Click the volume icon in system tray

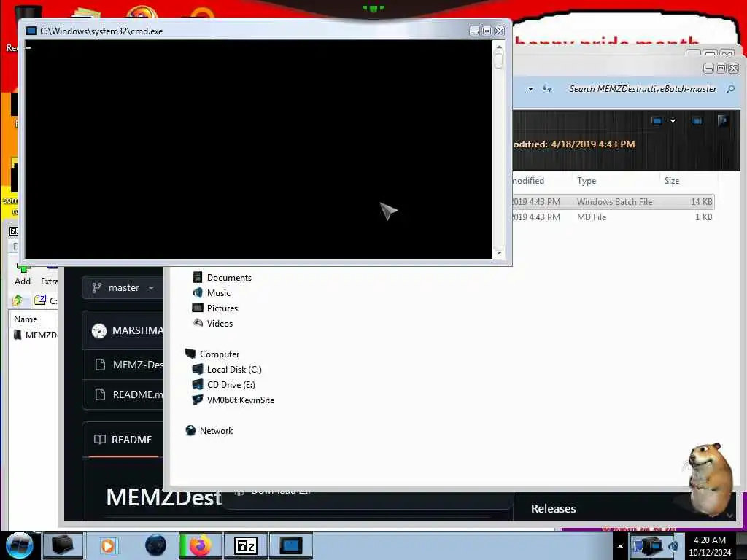pos(673,546)
